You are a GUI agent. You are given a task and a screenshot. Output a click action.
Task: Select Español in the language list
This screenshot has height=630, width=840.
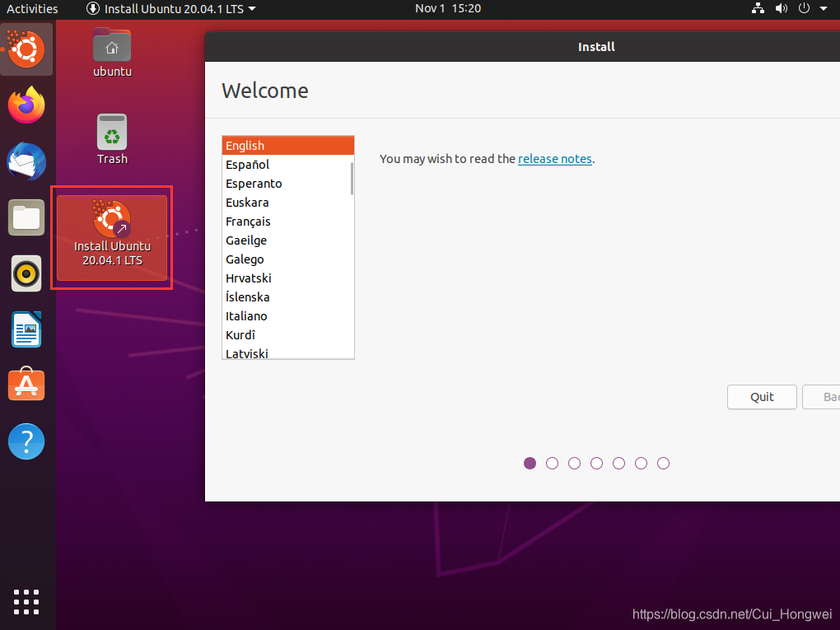pyautogui.click(x=287, y=165)
